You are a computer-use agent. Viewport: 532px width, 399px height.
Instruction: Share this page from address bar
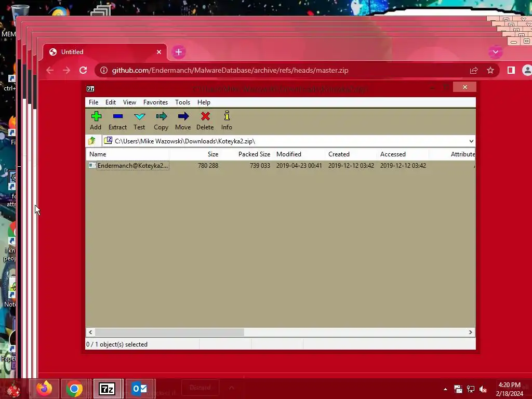click(474, 70)
